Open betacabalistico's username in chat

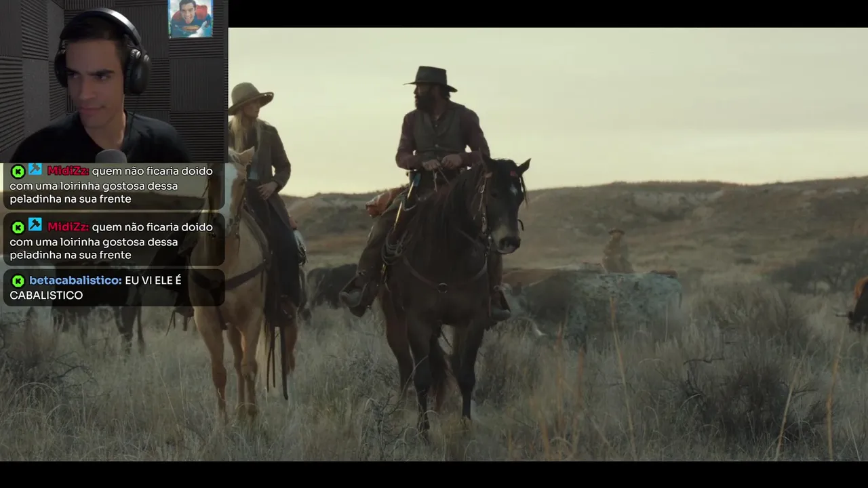(75, 281)
